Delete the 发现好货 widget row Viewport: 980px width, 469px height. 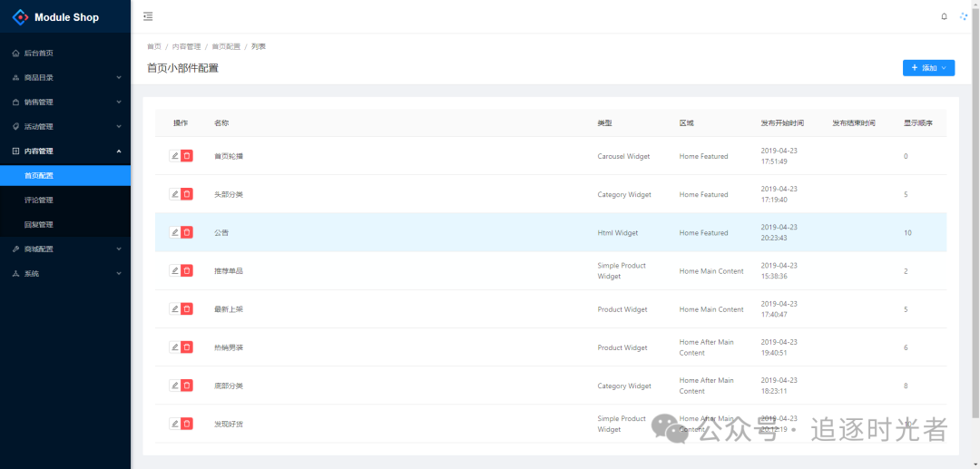tap(187, 424)
